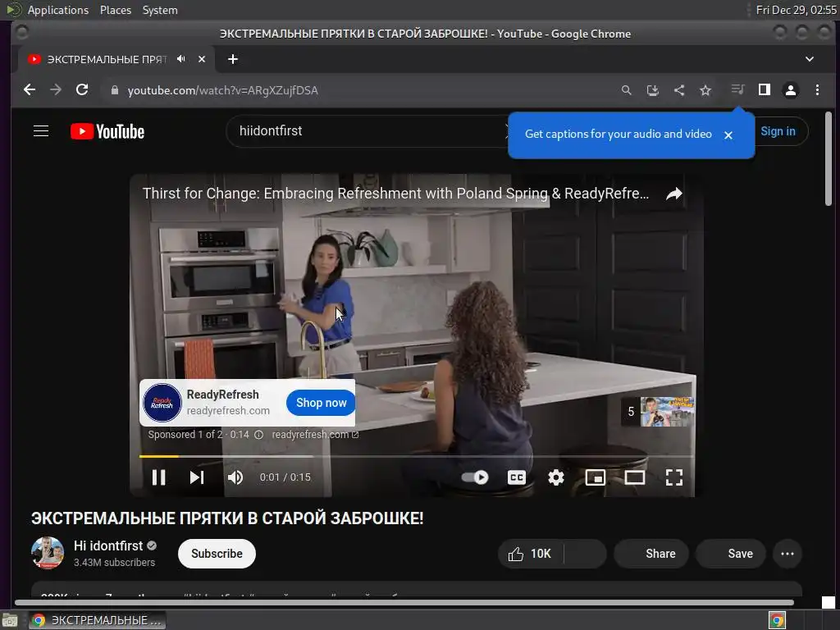View site info lock icon
This screenshot has width=840, height=630.
[114, 90]
